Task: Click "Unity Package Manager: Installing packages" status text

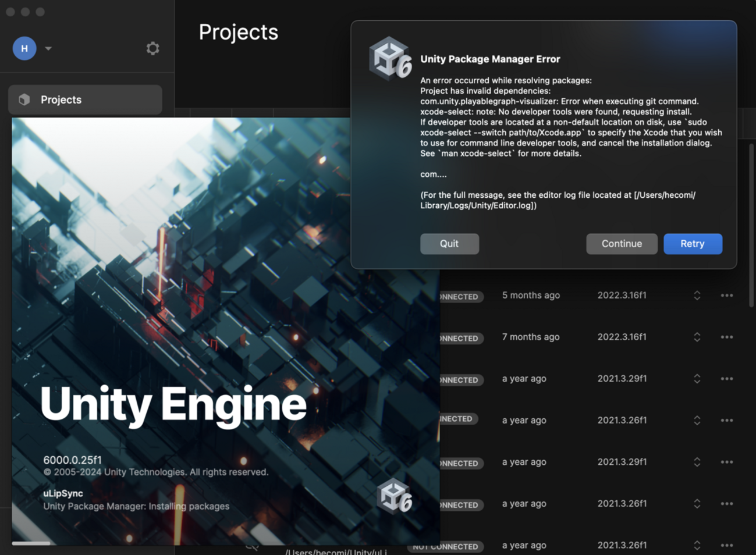Action: 136,506
